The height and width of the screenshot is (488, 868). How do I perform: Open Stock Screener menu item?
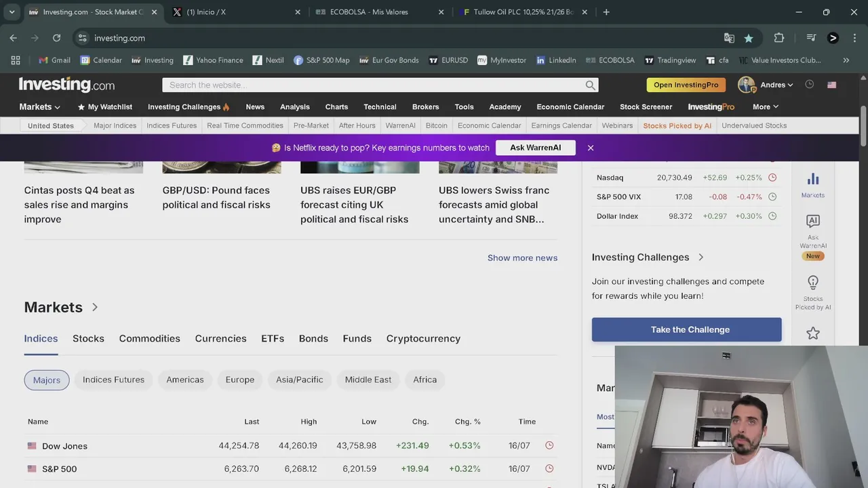click(646, 107)
